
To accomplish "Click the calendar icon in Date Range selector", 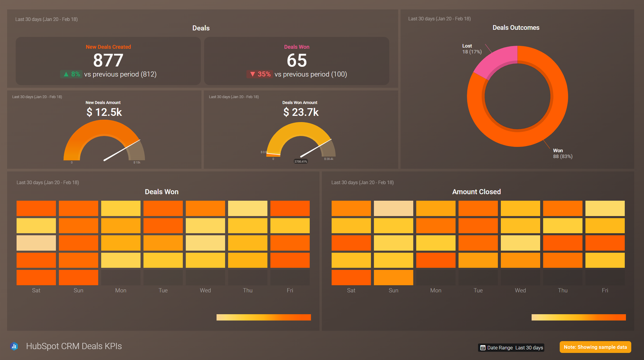I will [x=483, y=348].
